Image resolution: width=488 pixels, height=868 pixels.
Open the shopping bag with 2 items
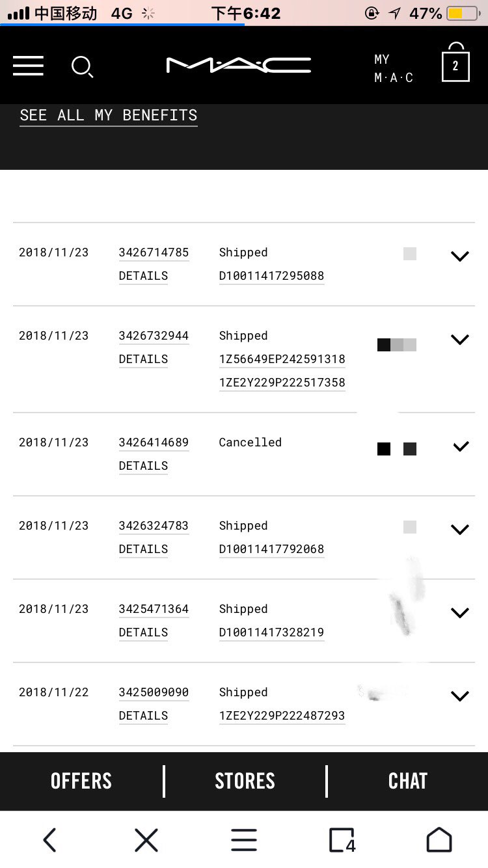click(x=455, y=64)
